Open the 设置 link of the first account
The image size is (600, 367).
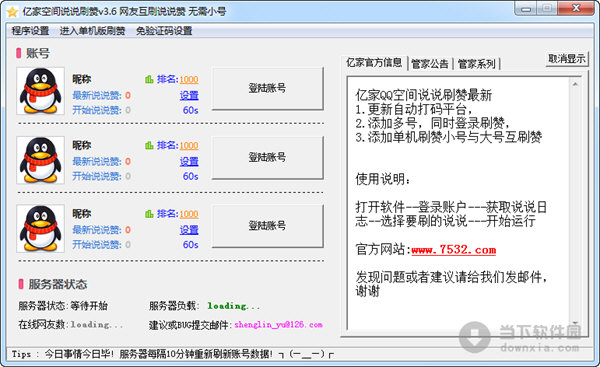(x=189, y=95)
